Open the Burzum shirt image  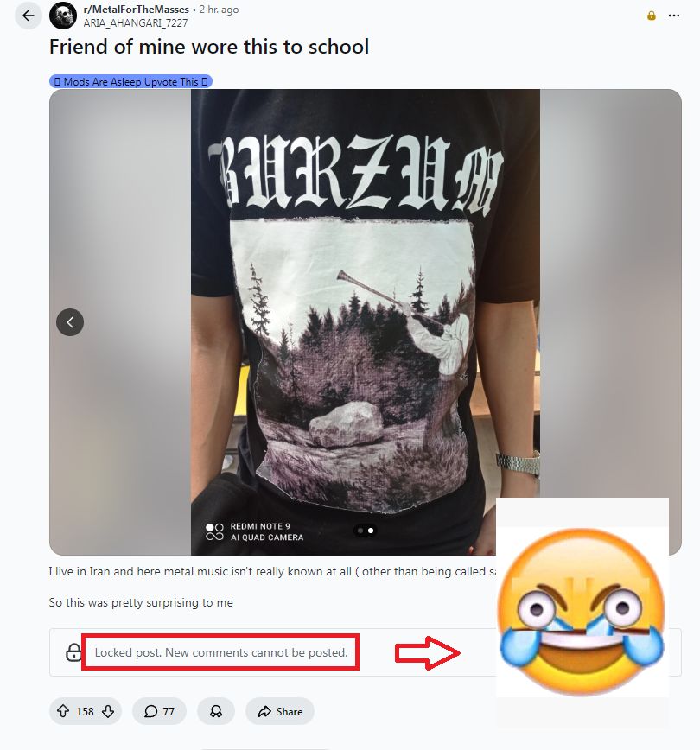click(366, 322)
